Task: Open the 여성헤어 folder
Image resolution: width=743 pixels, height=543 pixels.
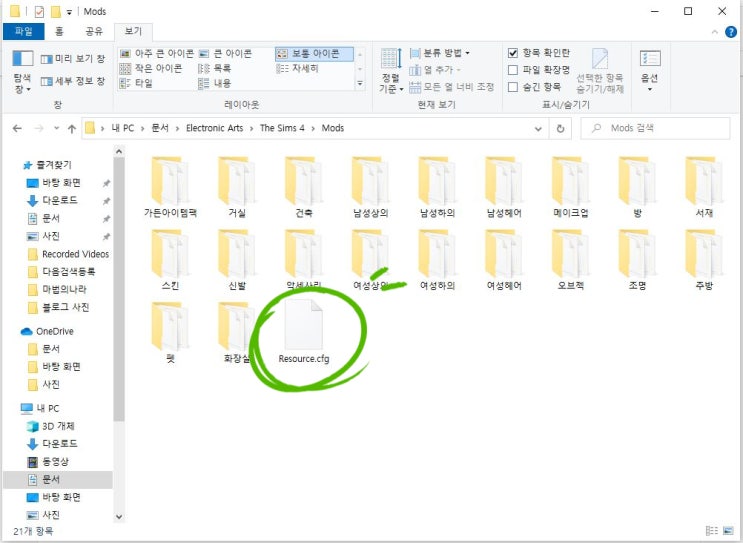Action: point(504,260)
